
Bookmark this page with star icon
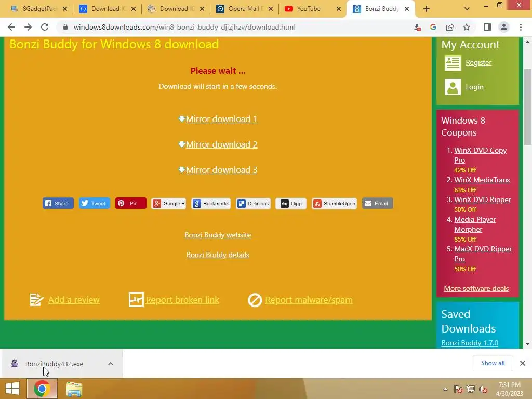(467, 27)
